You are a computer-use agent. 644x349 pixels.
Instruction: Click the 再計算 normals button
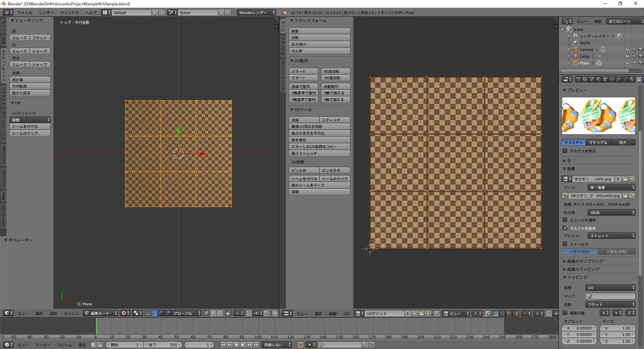click(x=30, y=80)
